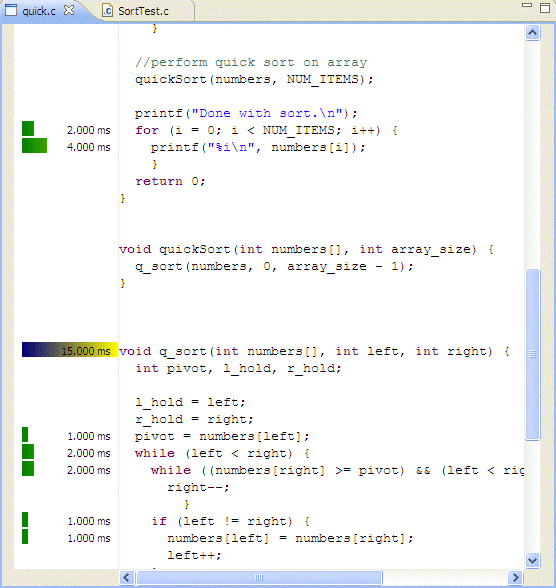556x588 pixels.
Task: Click the C file icon on SortTest.c tab
Action: [x=107, y=11]
